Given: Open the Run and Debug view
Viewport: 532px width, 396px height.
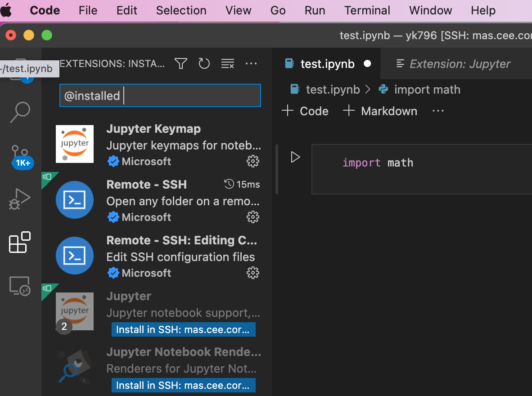Looking at the screenshot, I should tap(20, 199).
